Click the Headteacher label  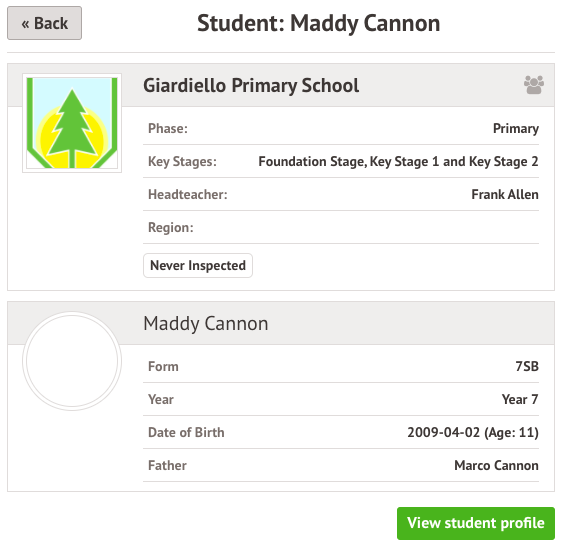[188, 194]
